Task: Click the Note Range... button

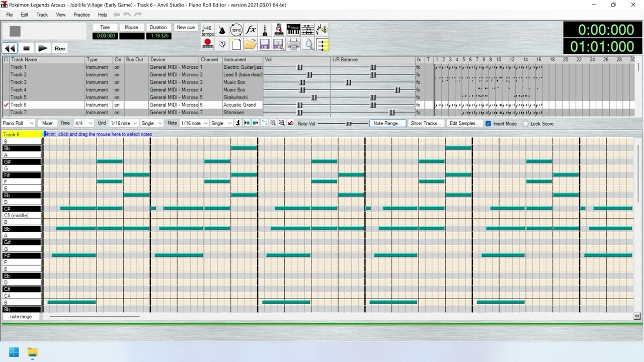Action: [387, 123]
